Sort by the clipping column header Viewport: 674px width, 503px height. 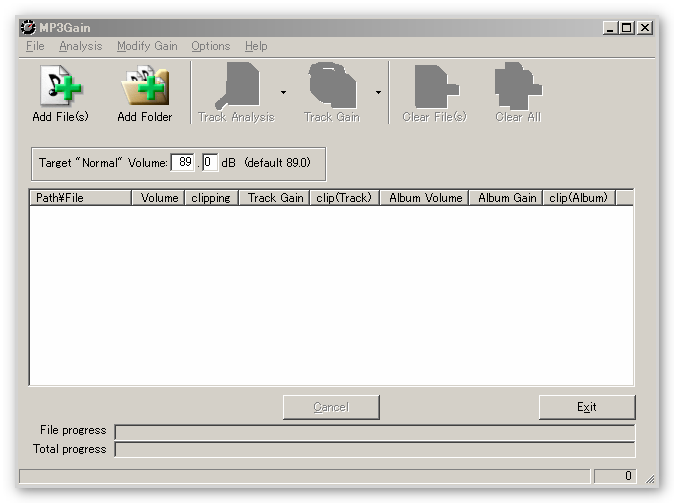click(211, 198)
